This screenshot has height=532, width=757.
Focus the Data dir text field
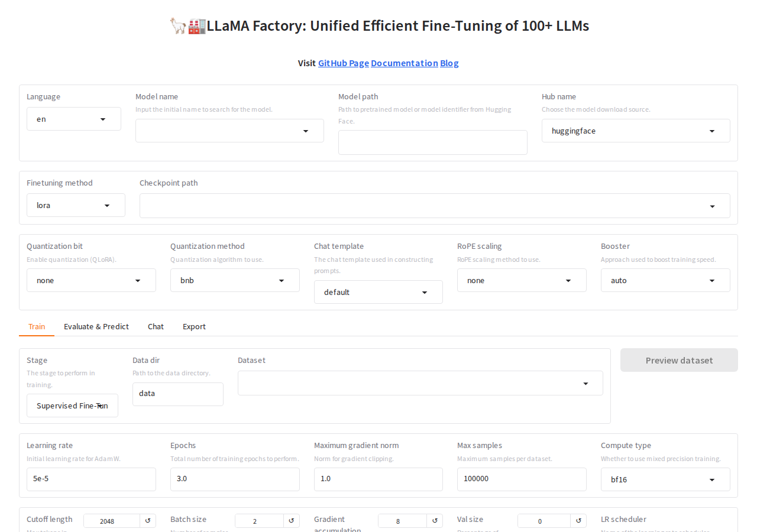pyautogui.click(x=178, y=394)
